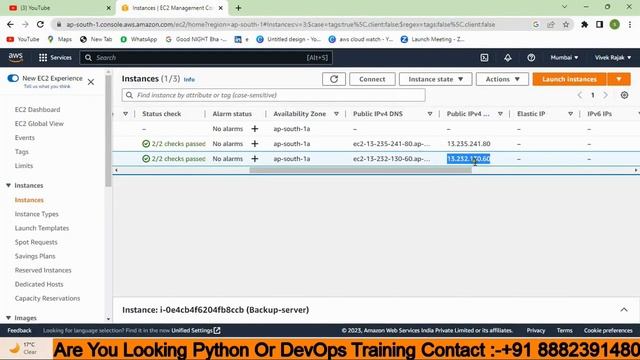The image size is (640, 360).
Task: Focus the AWS top search box
Action: pos(206,58)
